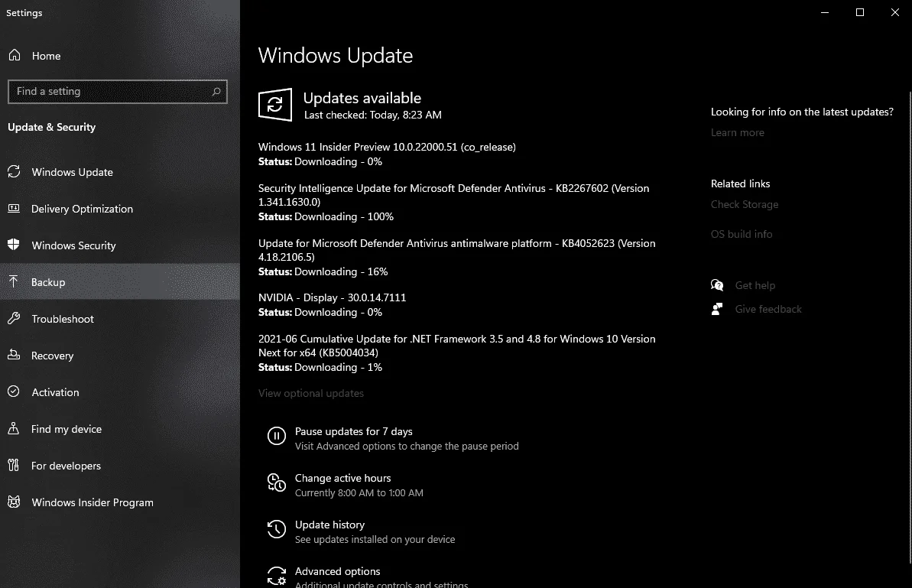The width and height of the screenshot is (912, 588).
Task: Click the Give feedback person icon
Action: (717, 309)
